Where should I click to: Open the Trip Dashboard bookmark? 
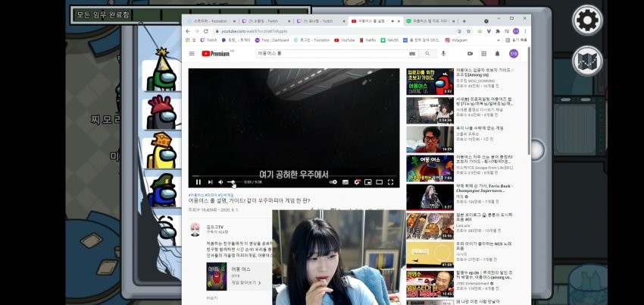coord(272,40)
